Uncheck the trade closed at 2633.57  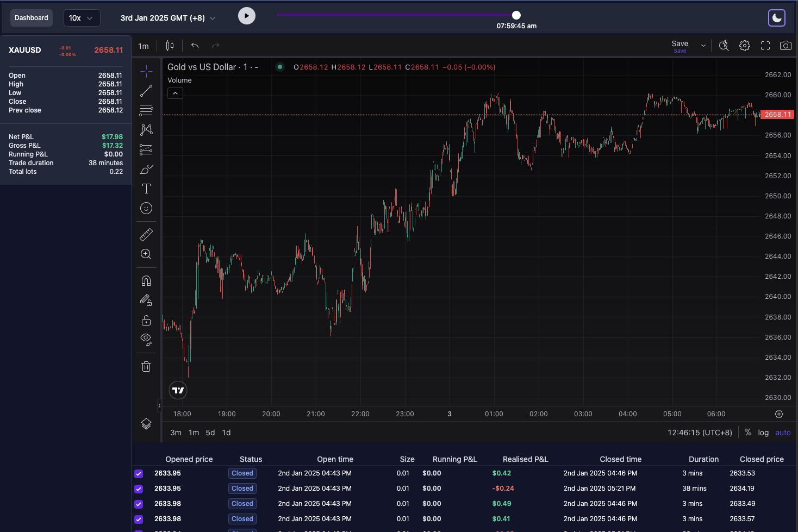[x=139, y=520]
